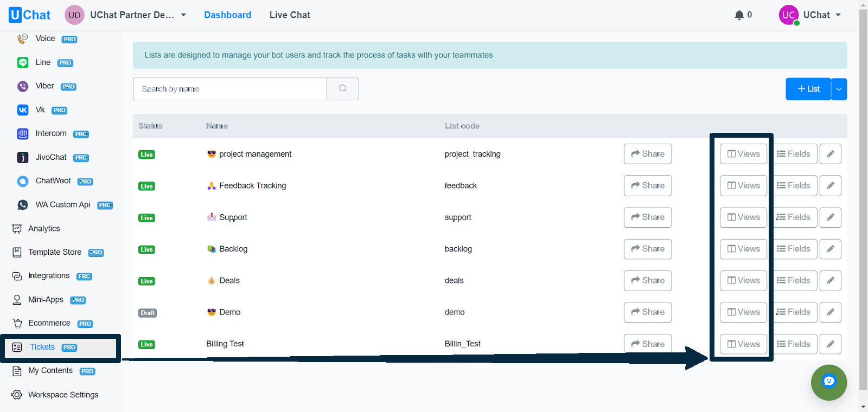This screenshot has width=868, height=412.
Task: Create a new list with + List
Action: tap(808, 89)
